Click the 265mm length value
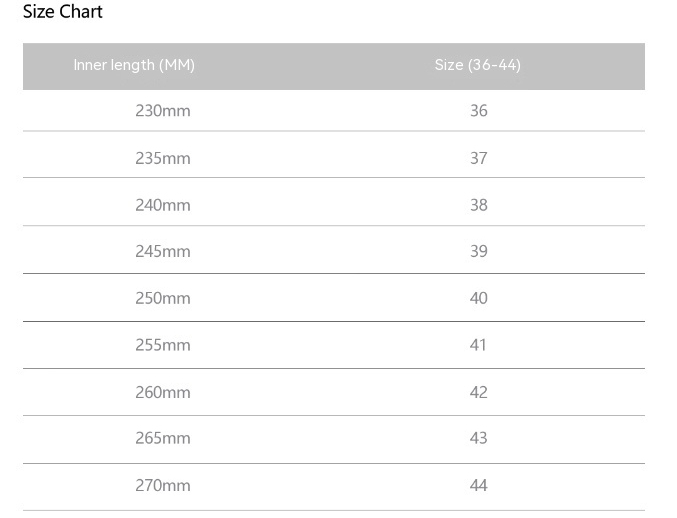Viewport: 677px width, 518px height. (163, 438)
